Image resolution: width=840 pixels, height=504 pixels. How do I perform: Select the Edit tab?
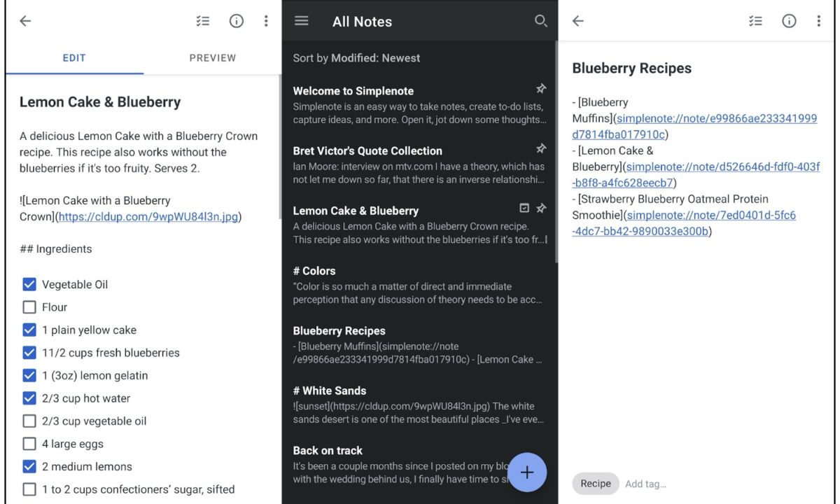click(74, 58)
